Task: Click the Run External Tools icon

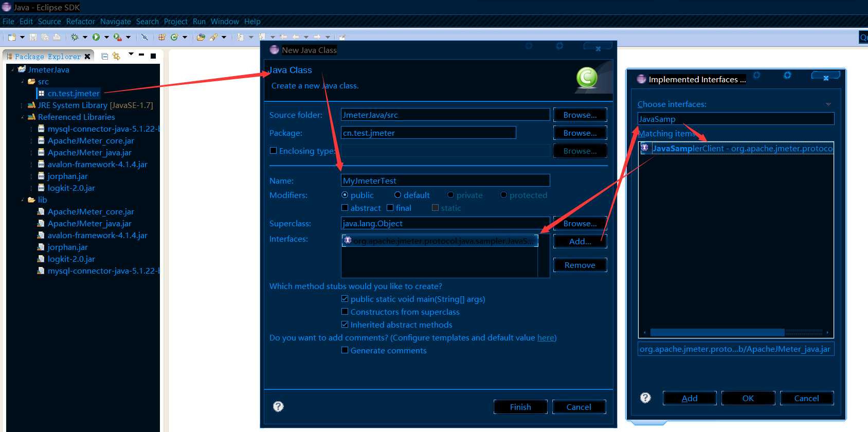Action: [x=117, y=37]
